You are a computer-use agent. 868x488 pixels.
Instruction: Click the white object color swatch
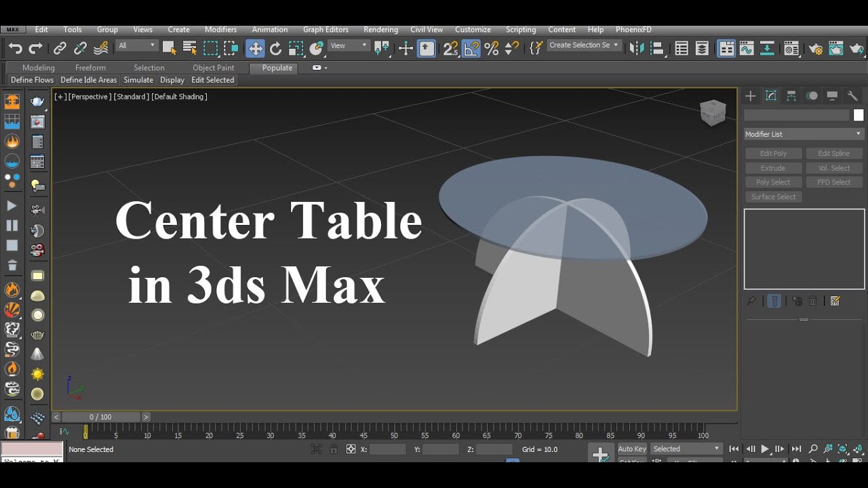coord(859,115)
